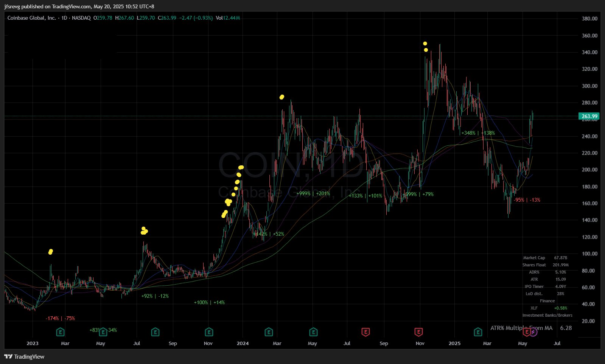Click the LoD dist. value 28%
Image resolution: width=605 pixels, height=364 pixels.
561,294
